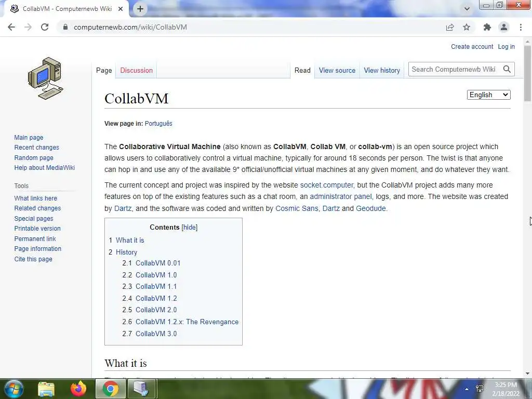The height and width of the screenshot is (399, 532).
Task: Jump to CollabVM 3.0 section
Action: point(156,334)
